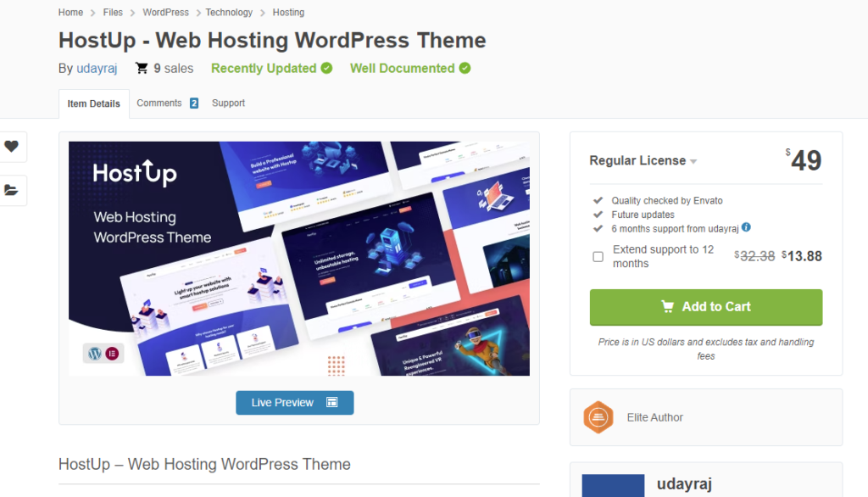Click the HostUp theme preview image
The height and width of the screenshot is (497, 868).
(298, 258)
